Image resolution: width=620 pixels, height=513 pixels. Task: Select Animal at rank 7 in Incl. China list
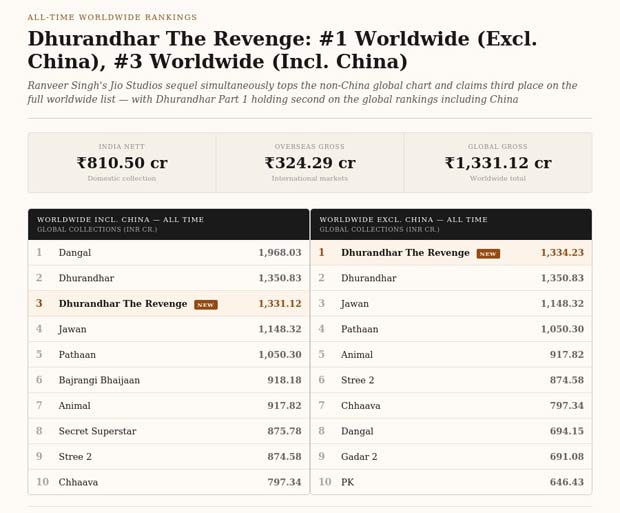(x=169, y=406)
